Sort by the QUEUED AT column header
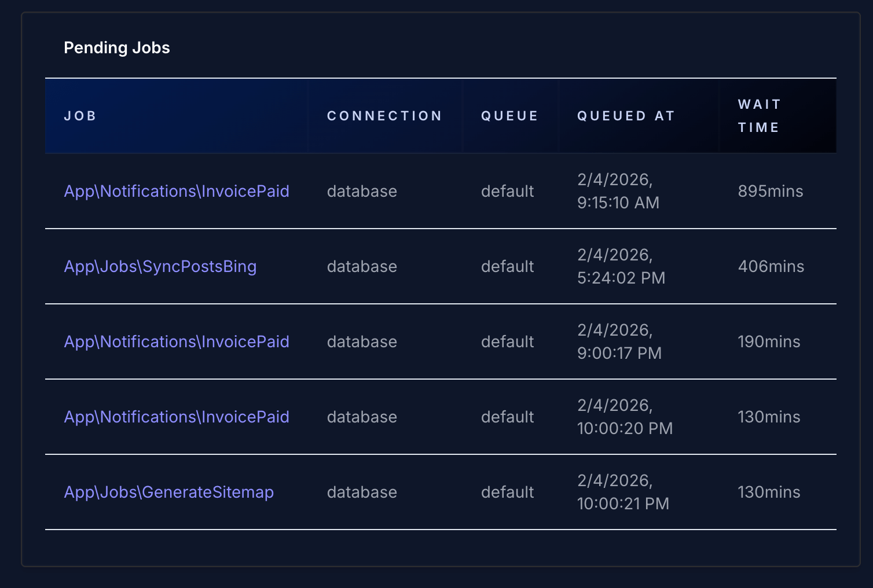The image size is (873, 588). 626,116
